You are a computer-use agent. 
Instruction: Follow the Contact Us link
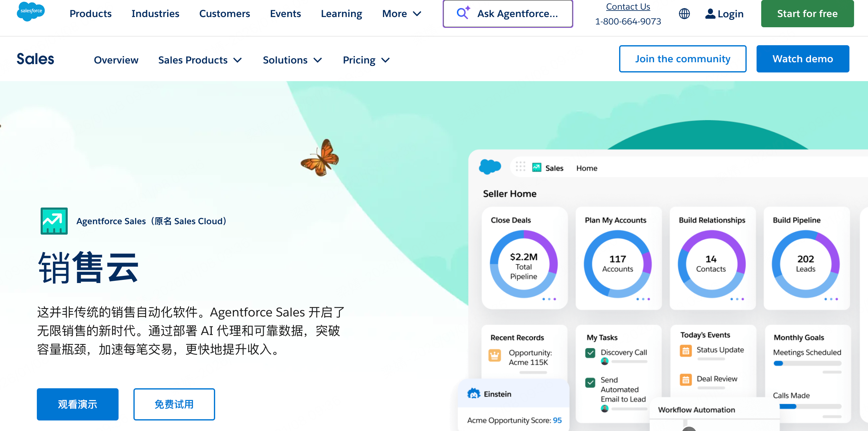(x=628, y=7)
